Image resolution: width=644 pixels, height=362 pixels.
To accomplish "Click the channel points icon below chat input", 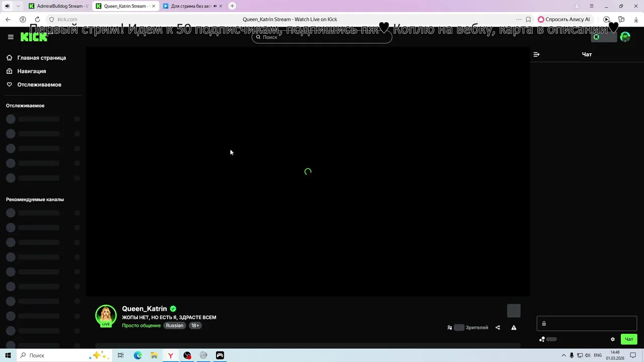I will point(542,339).
